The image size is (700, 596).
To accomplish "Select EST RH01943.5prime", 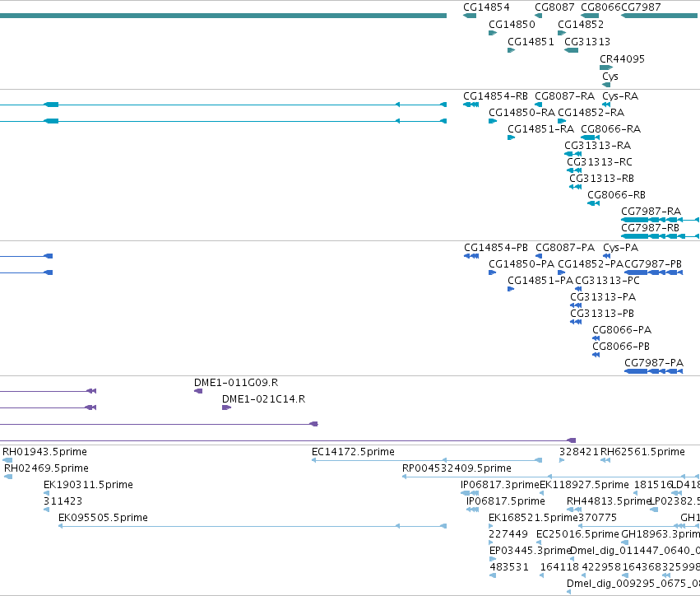I will point(44,452).
